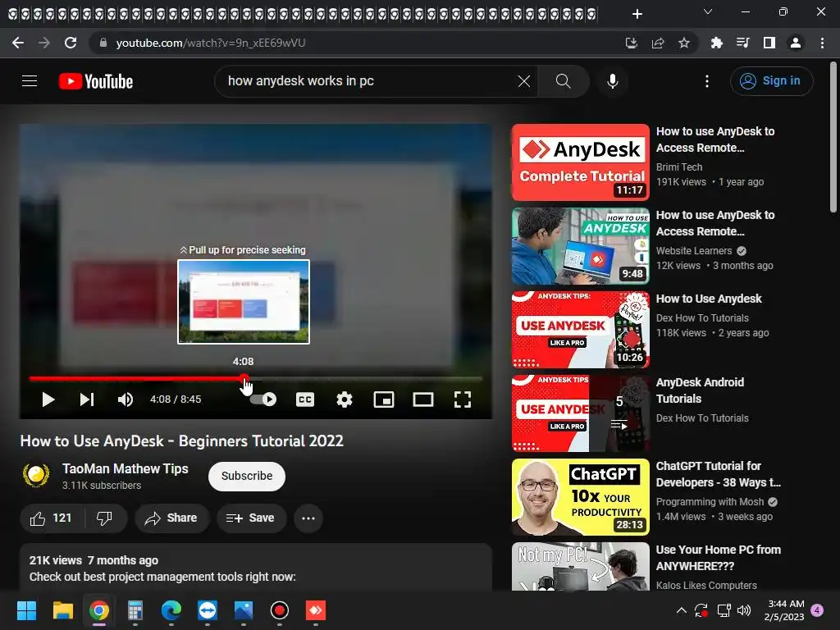Viewport: 840px width, 630px height.
Task: Open the Photos app in taskbar
Action: click(x=243, y=610)
